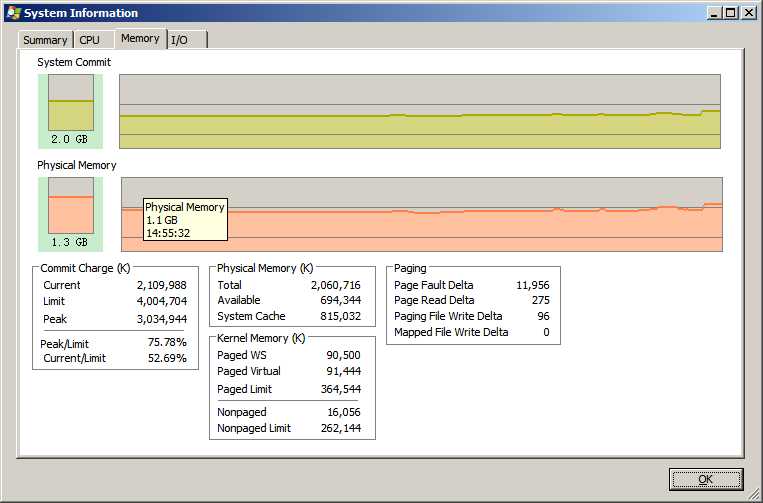Click the Physical Memory section label above gauge
Image resolution: width=763 pixels, height=503 pixels.
(76, 165)
